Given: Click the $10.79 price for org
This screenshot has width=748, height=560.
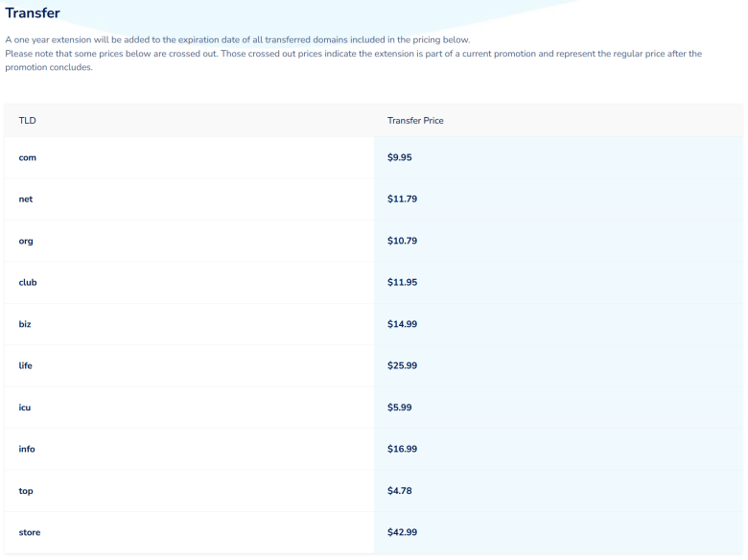Looking at the screenshot, I should [402, 242].
